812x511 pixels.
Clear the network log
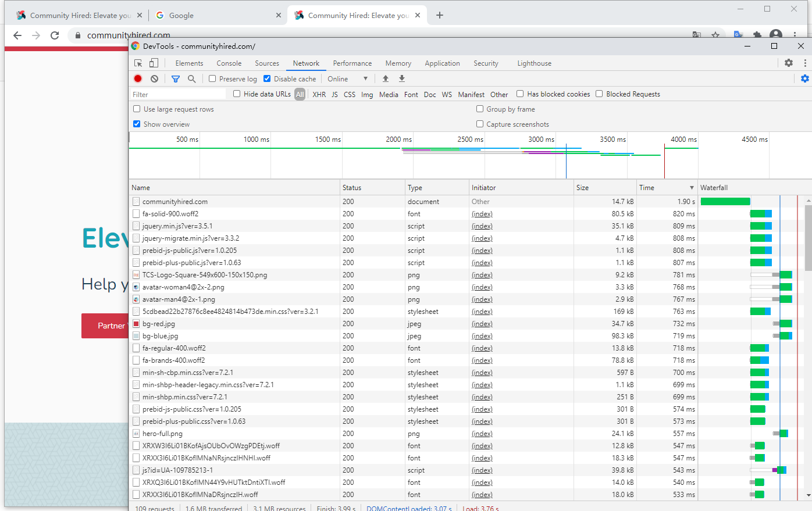pyautogui.click(x=154, y=78)
